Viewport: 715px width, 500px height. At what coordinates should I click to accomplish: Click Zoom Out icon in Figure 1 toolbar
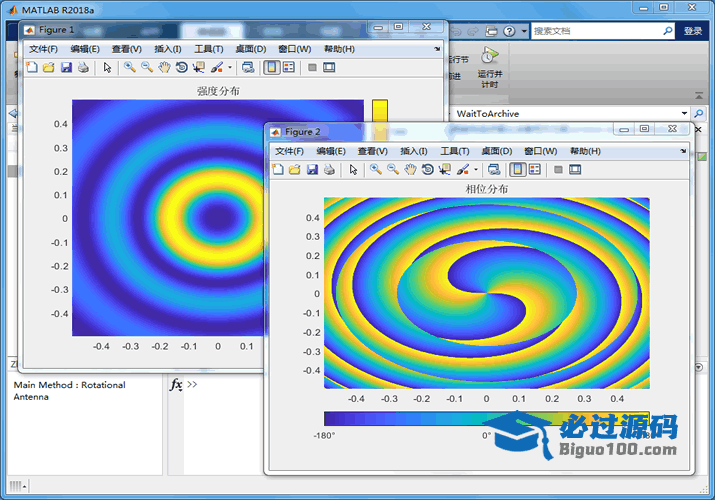coord(147,67)
